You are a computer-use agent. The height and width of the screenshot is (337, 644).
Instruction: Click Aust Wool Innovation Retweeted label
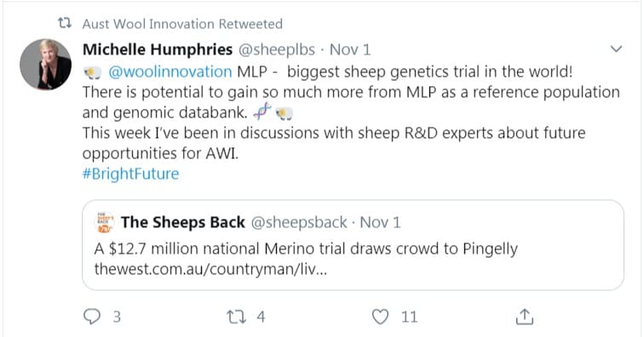click(x=182, y=24)
